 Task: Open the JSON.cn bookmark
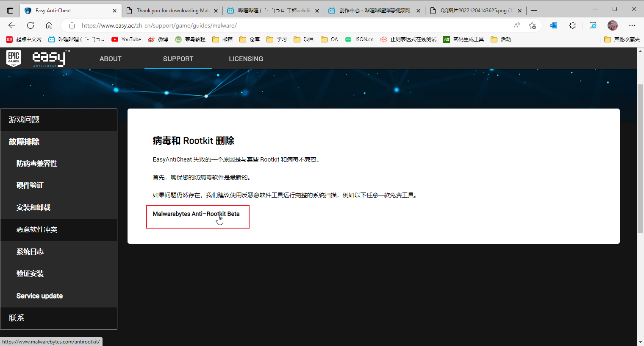tap(359, 39)
